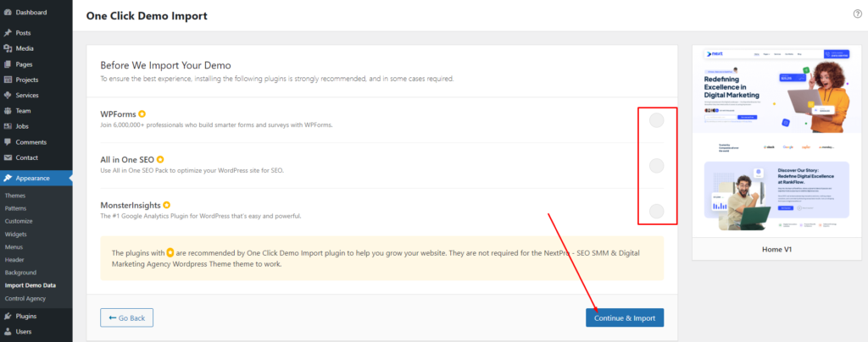Open the Customize submenu link
Screen dimensions: 868x342
click(x=19, y=221)
